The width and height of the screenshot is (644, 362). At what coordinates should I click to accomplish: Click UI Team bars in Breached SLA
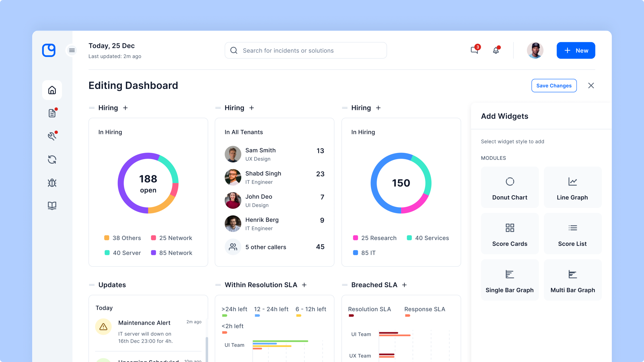[395, 334]
